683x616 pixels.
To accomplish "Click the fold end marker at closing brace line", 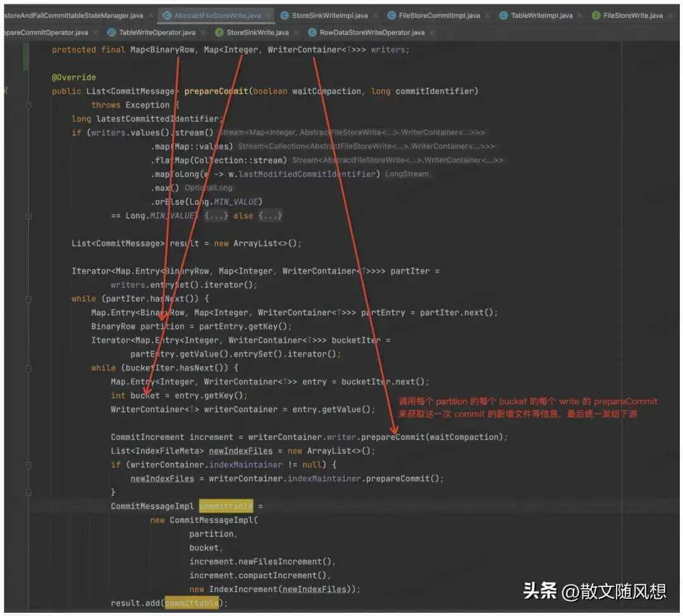I will point(28,492).
